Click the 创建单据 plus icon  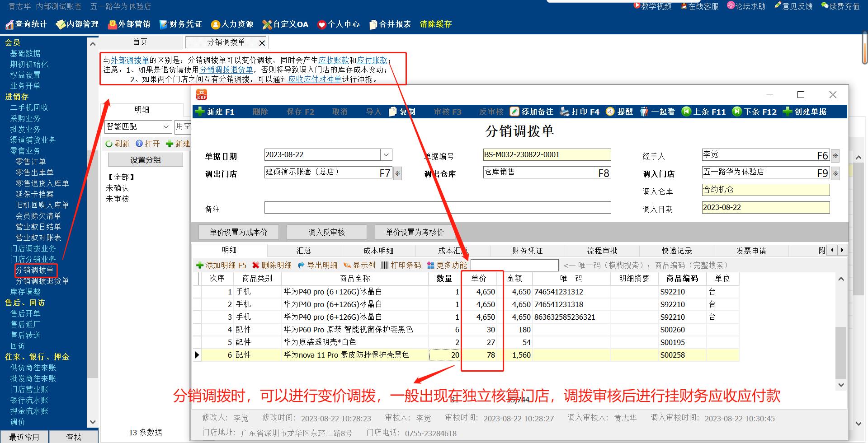788,111
